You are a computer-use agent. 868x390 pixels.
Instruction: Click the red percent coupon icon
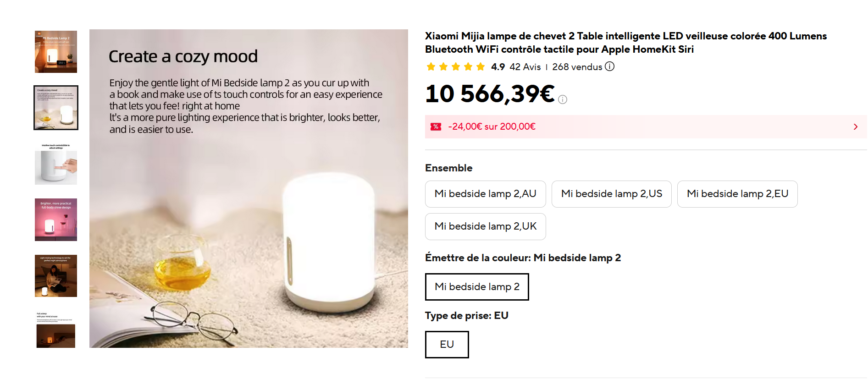[436, 126]
